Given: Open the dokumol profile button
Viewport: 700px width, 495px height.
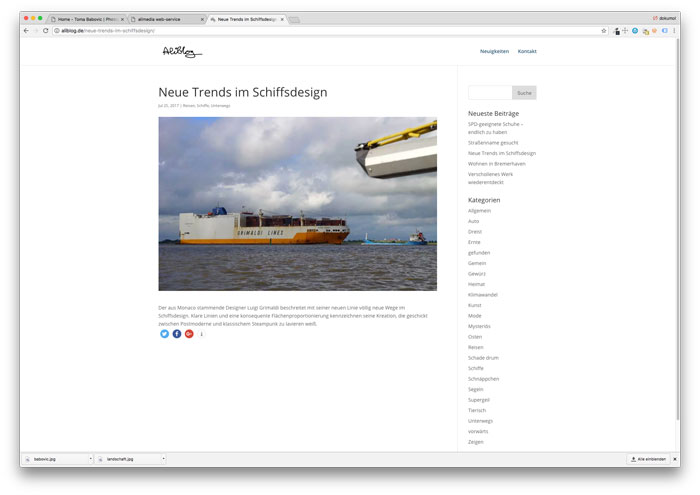Looking at the screenshot, I should [x=664, y=18].
